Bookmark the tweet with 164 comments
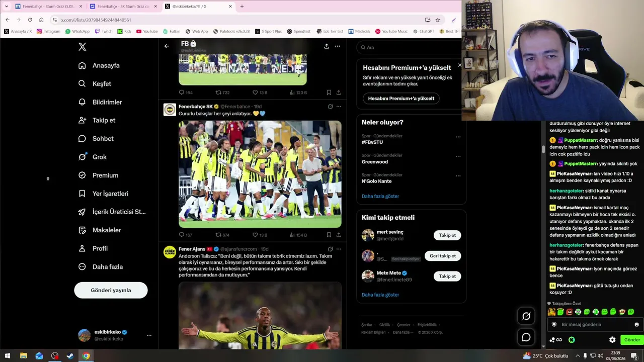Screen dimensions: 644x362 pos(329,93)
